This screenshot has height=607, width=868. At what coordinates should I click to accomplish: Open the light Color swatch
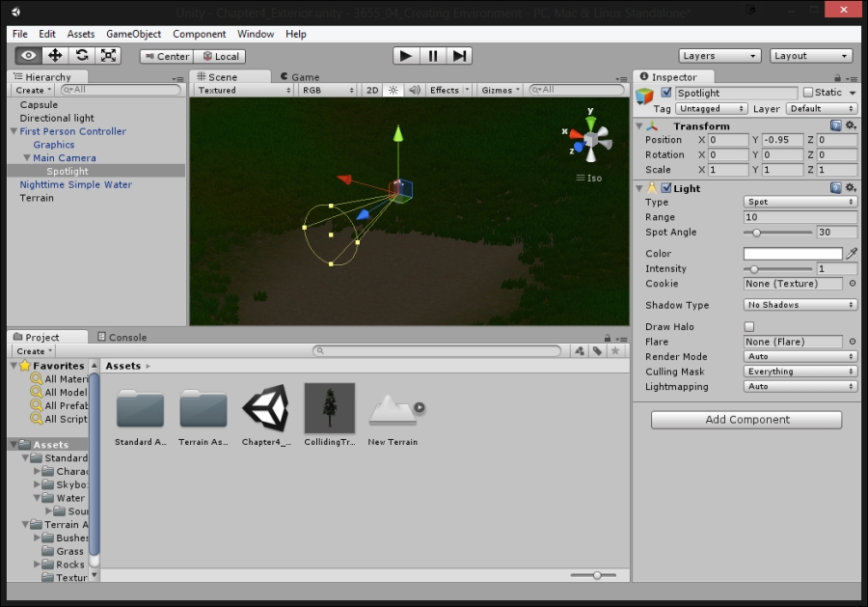coord(793,254)
